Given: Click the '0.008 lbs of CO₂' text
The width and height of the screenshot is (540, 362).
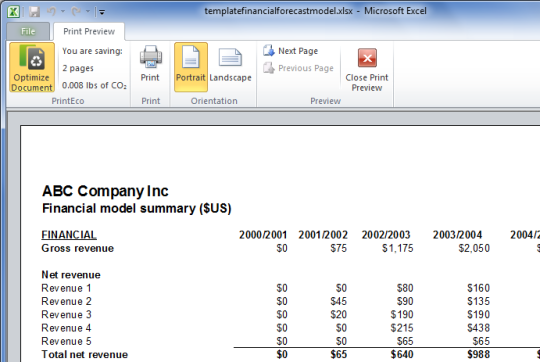Looking at the screenshot, I should [x=94, y=85].
